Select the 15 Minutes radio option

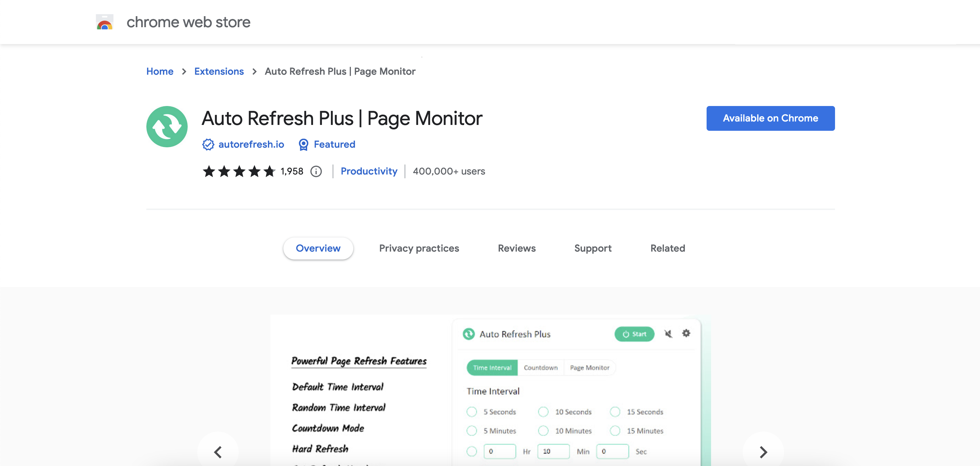tap(615, 431)
